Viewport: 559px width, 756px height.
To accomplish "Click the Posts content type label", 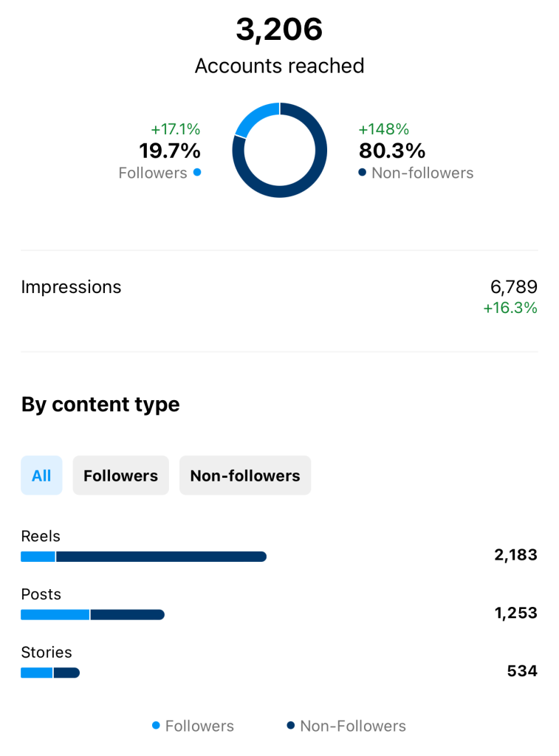I will (x=41, y=594).
